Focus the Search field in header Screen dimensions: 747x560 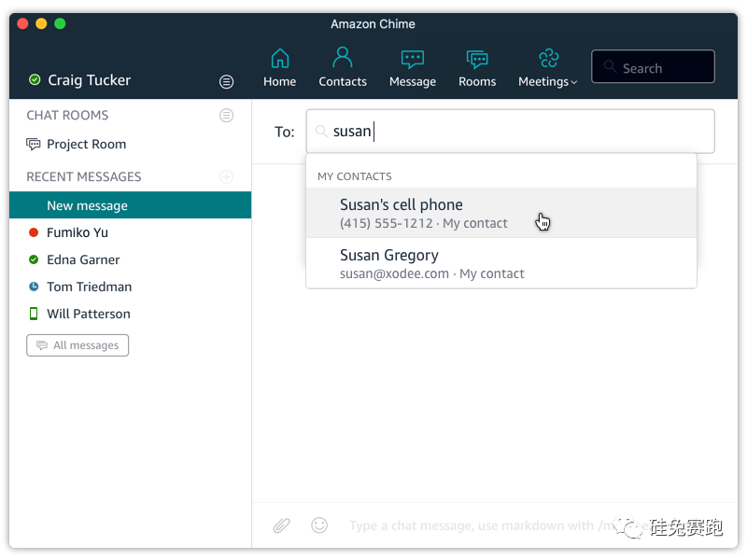click(x=653, y=66)
